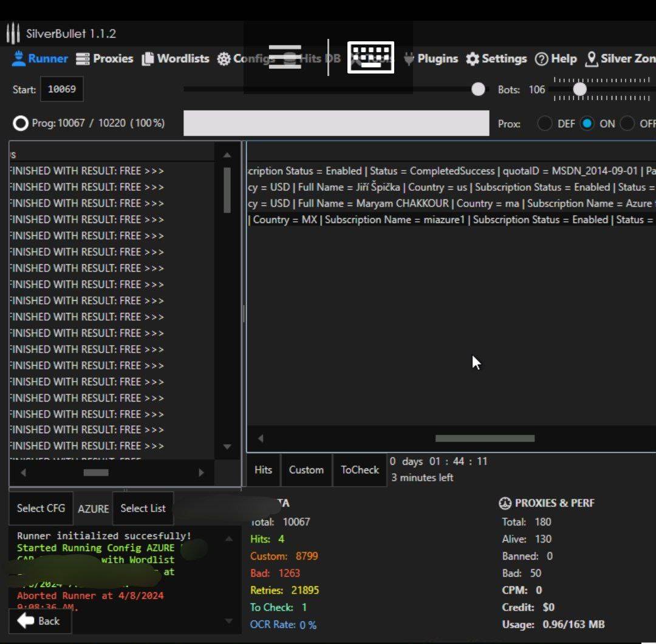Select the DEF proxy radio button

pyautogui.click(x=545, y=123)
